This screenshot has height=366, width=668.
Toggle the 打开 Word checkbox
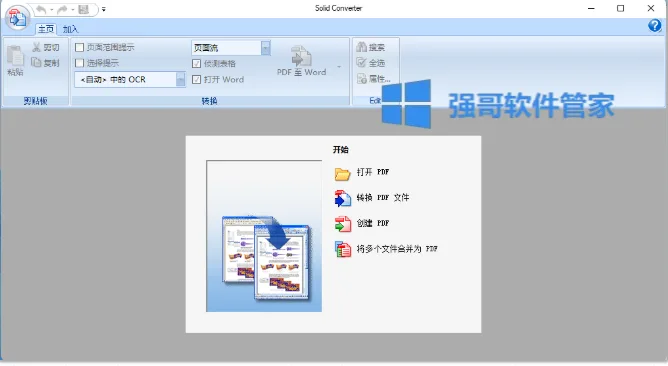(196, 79)
